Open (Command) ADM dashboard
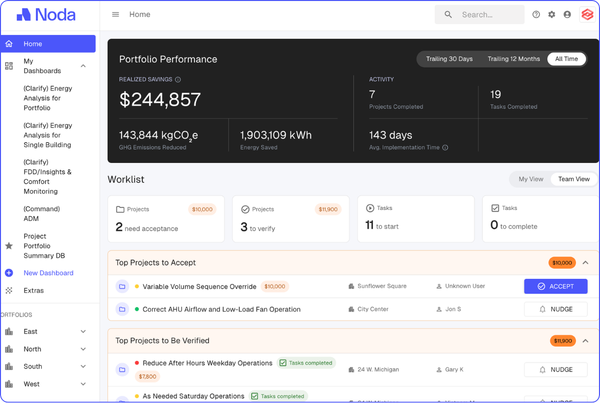The height and width of the screenshot is (403, 600). [x=42, y=214]
